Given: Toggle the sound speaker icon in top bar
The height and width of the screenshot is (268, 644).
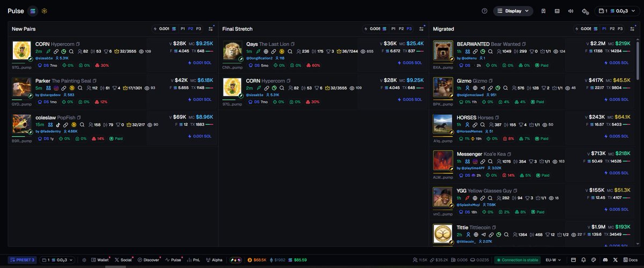Looking at the screenshot, I should (x=571, y=11).
